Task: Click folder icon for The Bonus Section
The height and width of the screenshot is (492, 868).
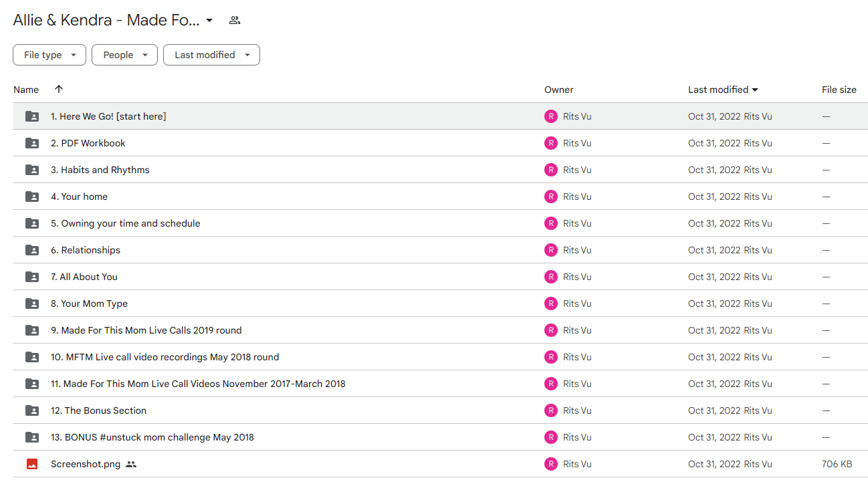Action: coord(32,410)
